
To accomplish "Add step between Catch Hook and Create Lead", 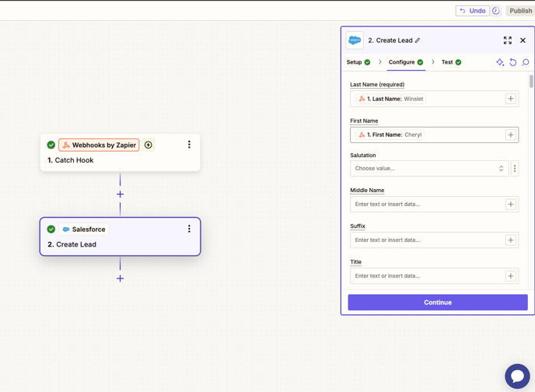I will pos(120,194).
